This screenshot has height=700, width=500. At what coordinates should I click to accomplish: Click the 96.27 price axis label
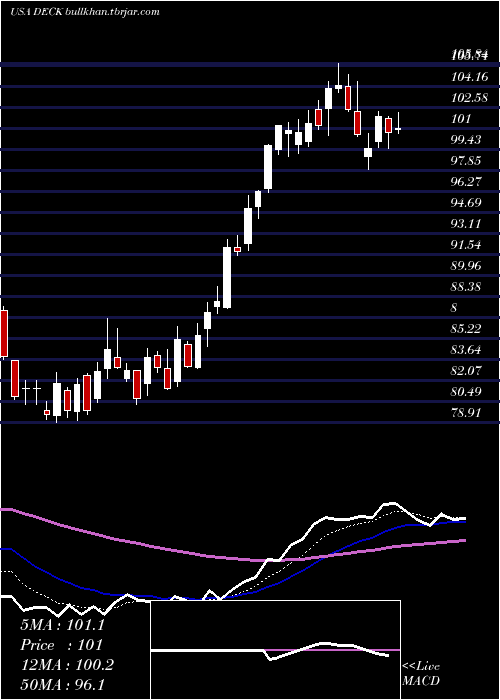click(x=466, y=182)
